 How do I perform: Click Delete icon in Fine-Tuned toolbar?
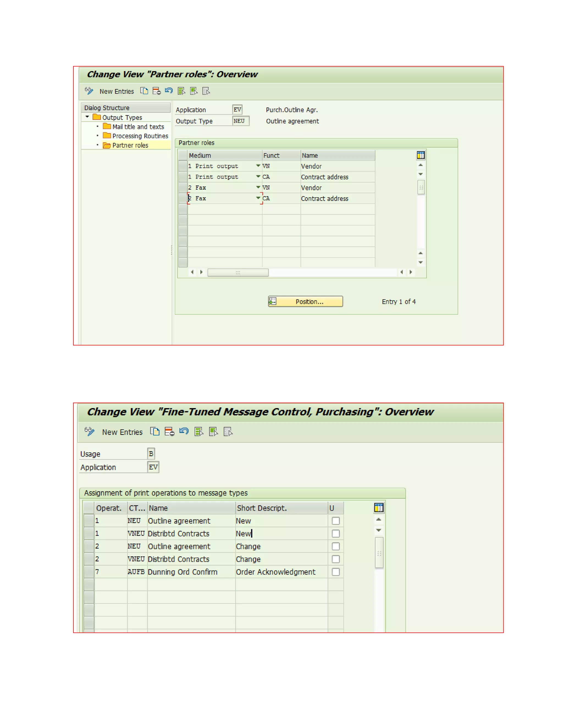tap(169, 432)
